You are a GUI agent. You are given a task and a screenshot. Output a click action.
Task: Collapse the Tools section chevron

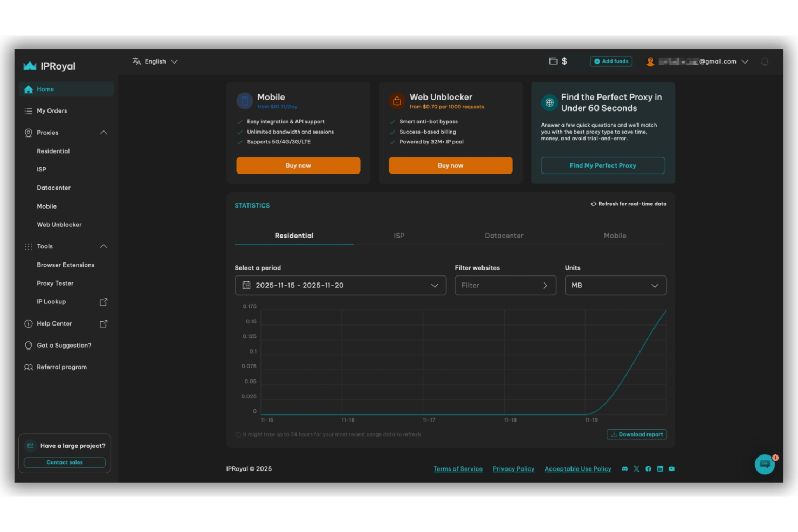pyautogui.click(x=104, y=246)
